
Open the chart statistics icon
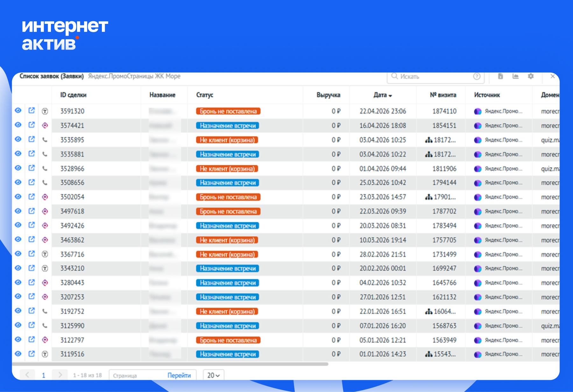point(515,76)
